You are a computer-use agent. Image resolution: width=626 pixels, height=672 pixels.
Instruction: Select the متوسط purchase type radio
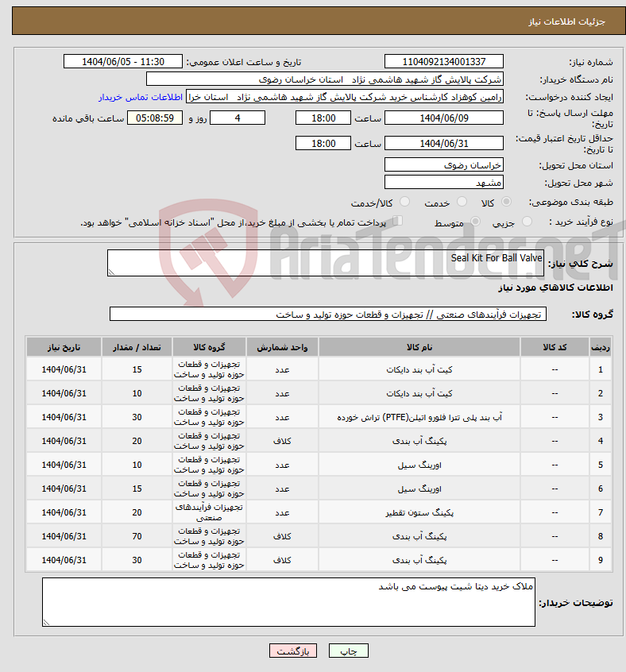tap(475, 222)
